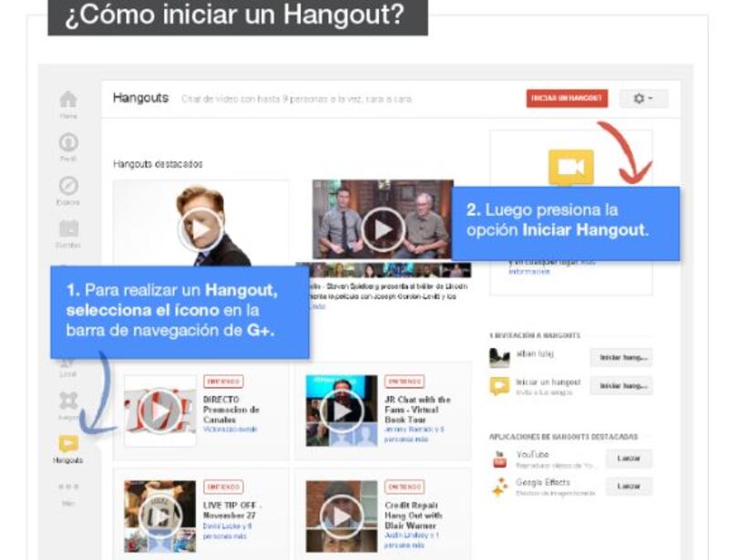The width and height of the screenshot is (729, 560).
Task: Click the 'EN VIVO' badge on DIRECTO card
Action: (x=223, y=382)
